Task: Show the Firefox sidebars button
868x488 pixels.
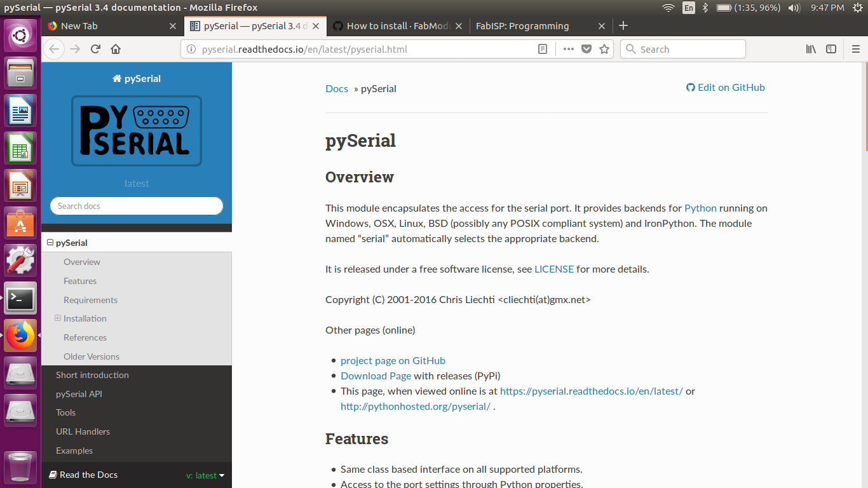Action: (831, 49)
